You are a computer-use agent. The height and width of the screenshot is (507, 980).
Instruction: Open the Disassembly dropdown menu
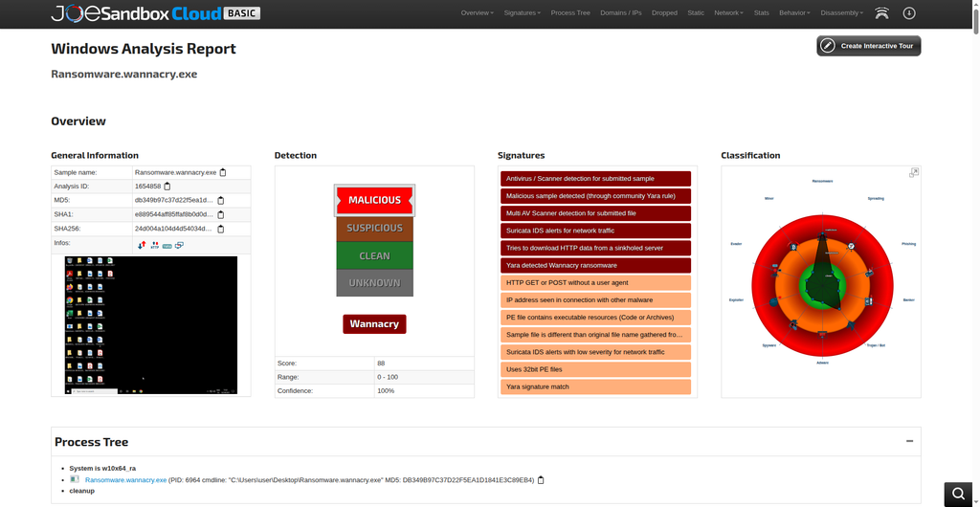click(x=842, y=13)
